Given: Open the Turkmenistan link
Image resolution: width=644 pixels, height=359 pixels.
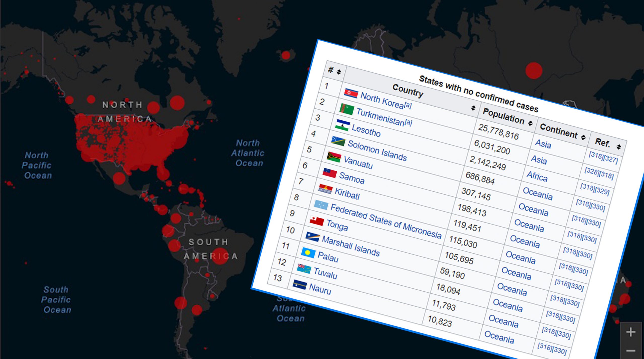Looking at the screenshot, I should coord(380,117).
